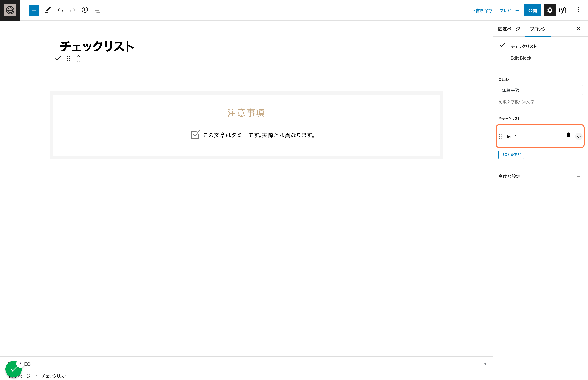This screenshot has height=380, width=588.
Task: Click the list-1 drag handle dots
Action: (x=500, y=137)
